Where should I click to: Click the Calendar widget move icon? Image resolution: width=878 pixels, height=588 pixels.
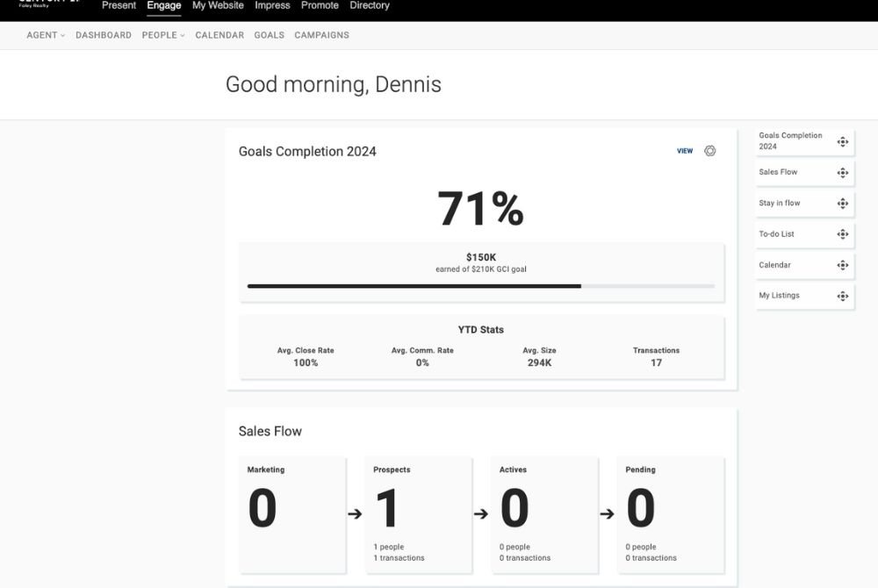click(842, 265)
